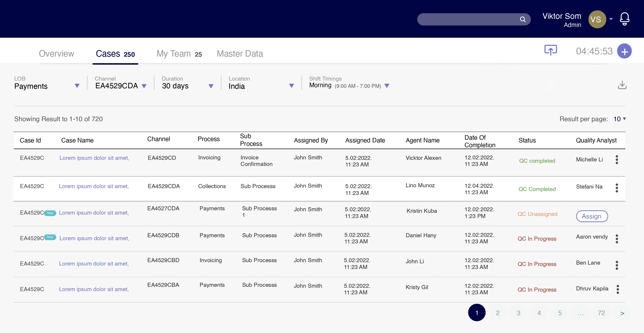Open first Lorem ipsum case name link

[94, 158]
